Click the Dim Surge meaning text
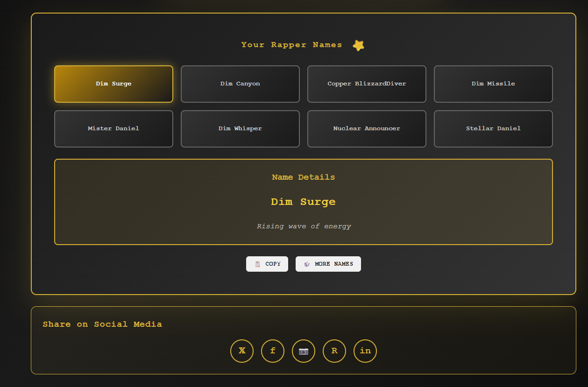Image resolution: width=588 pixels, height=387 pixels. (304, 226)
